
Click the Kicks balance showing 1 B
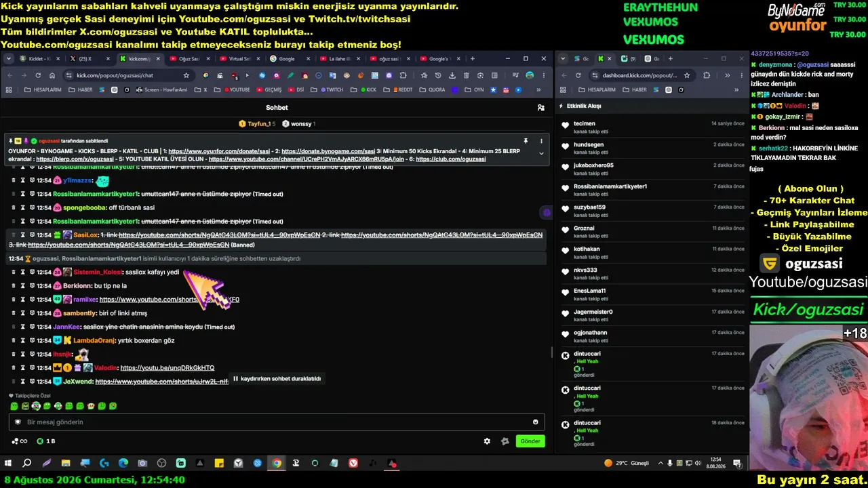click(46, 441)
